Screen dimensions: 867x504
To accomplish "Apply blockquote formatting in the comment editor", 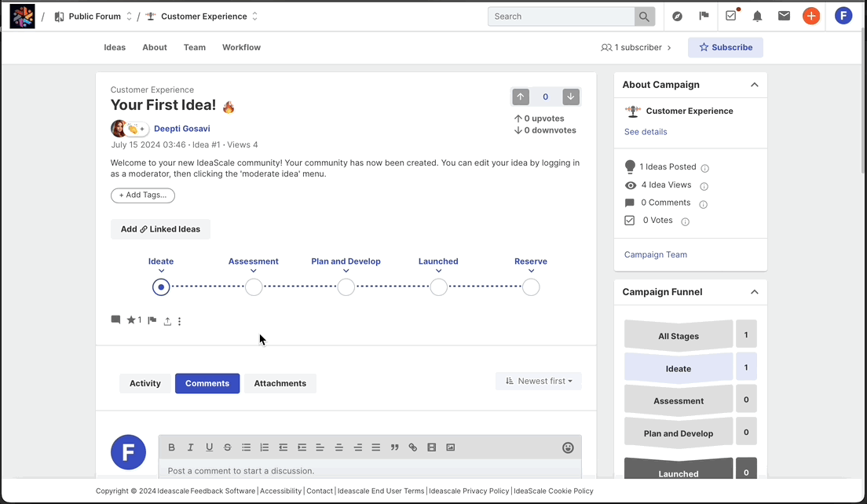I will (394, 447).
